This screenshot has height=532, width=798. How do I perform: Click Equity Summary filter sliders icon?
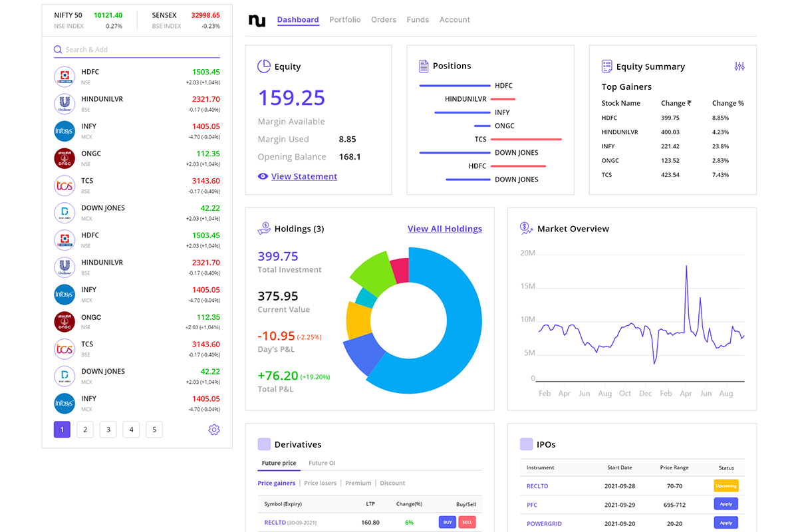739,66
